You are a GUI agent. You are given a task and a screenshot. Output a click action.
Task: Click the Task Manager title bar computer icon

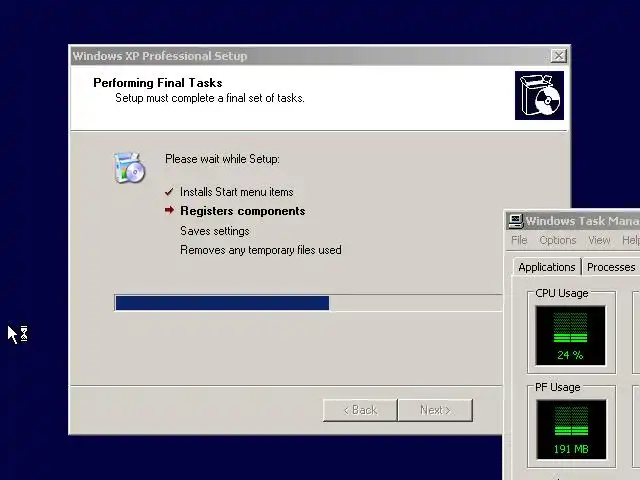[515, 221]
